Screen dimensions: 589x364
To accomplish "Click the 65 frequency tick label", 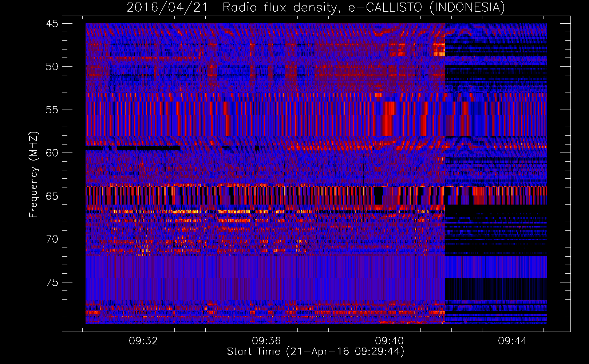I will tap(52, 196).
